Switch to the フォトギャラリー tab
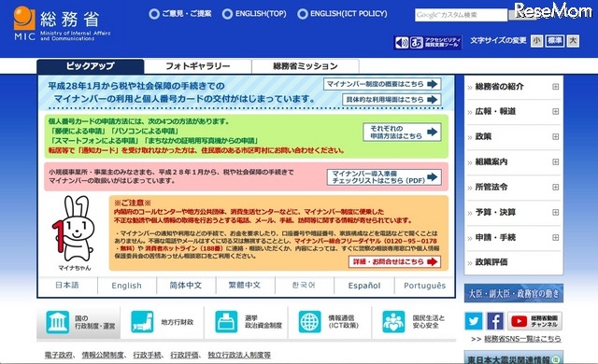Screen dimensions: 598x364 tap(198, 66)
